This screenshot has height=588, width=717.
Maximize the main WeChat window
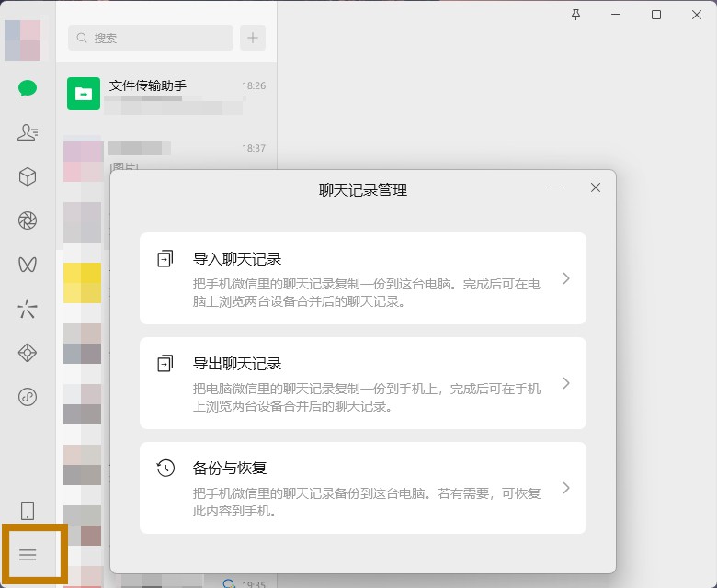[656, 15]
